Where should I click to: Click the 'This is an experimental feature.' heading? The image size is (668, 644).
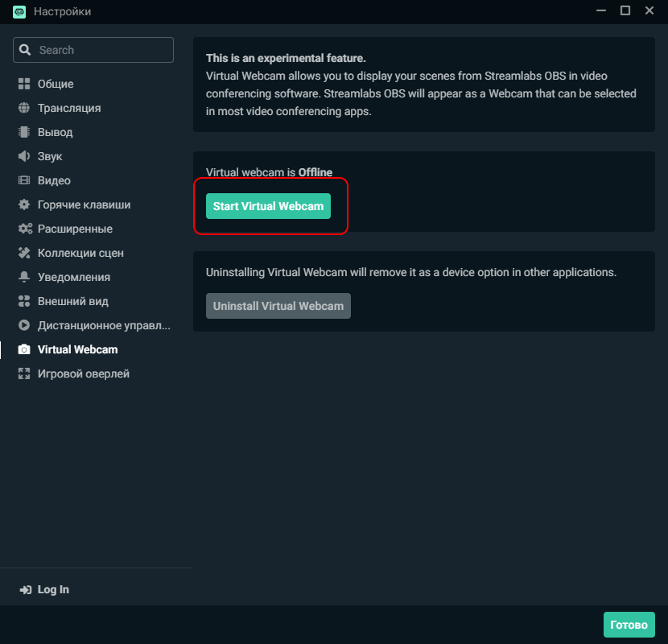coord(286,59)
